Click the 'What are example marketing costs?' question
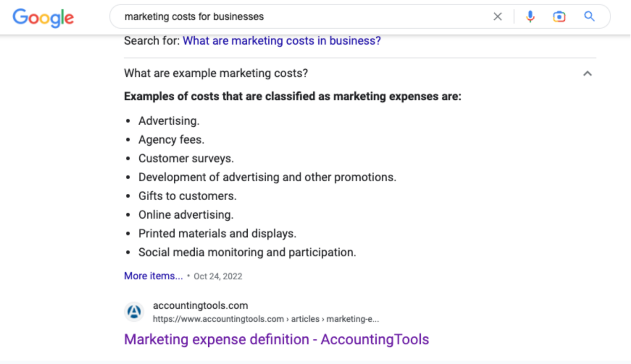Viewport: 631px width, 364px height. tap(216, 73)
